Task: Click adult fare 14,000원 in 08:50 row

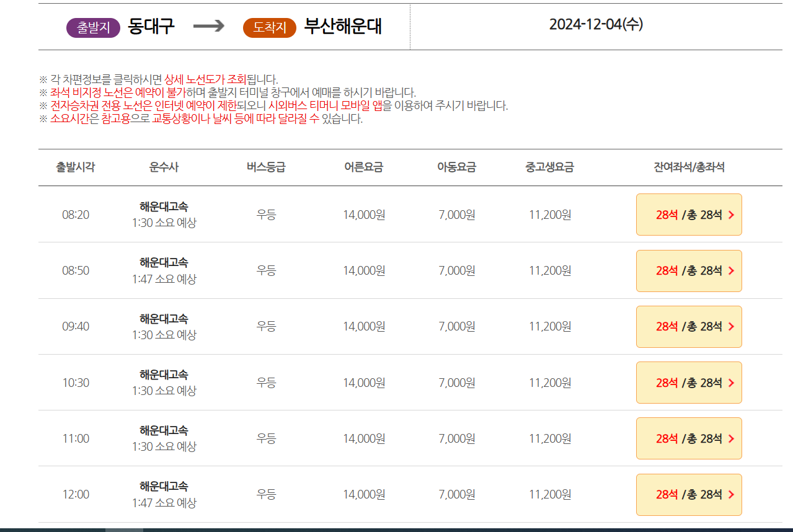Action: [x=364, y=270]
